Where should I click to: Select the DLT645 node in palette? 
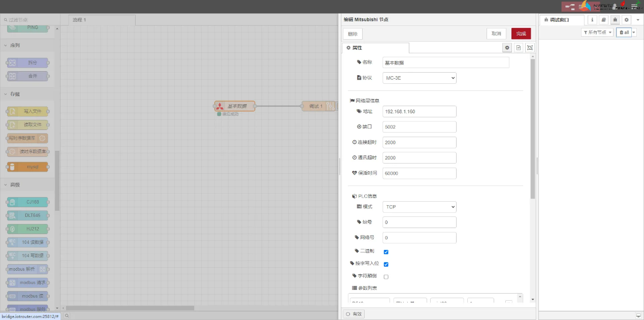point(28,215)
